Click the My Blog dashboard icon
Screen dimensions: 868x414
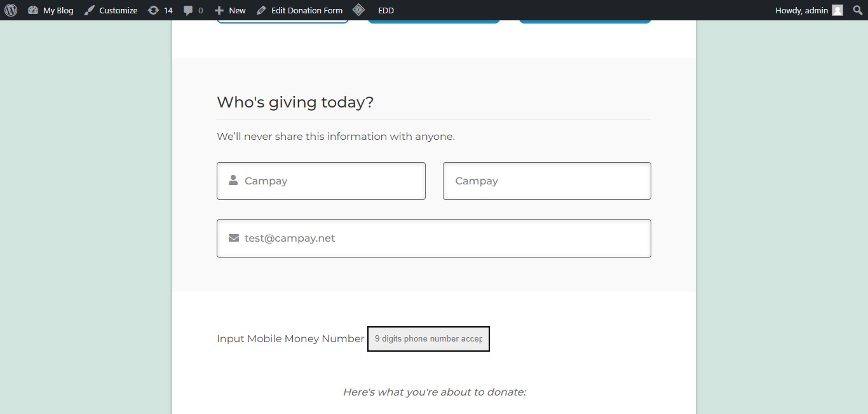pyautogui.click(x=33, y=10)
